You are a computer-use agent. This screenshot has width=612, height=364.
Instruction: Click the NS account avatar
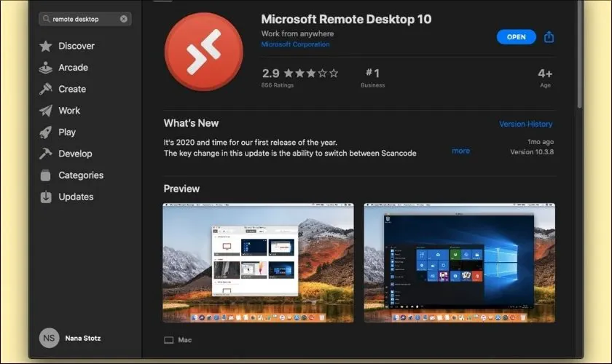[50, 338]
